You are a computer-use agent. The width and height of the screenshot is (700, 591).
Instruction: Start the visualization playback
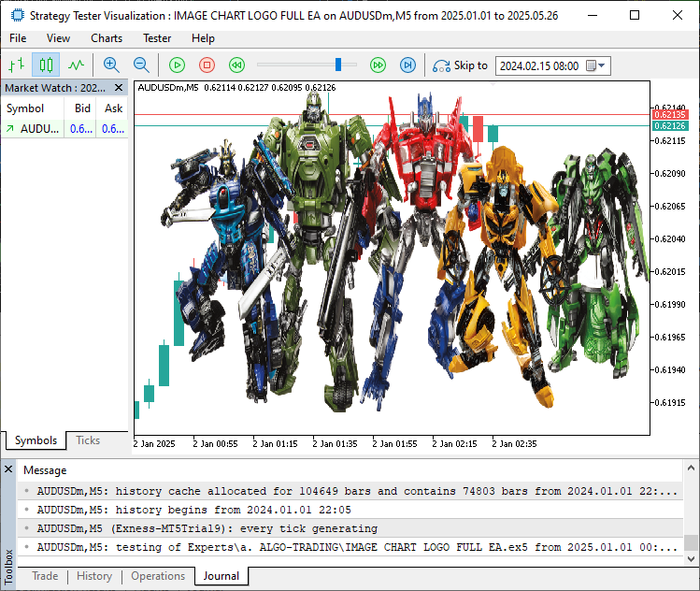click(177, 65)
